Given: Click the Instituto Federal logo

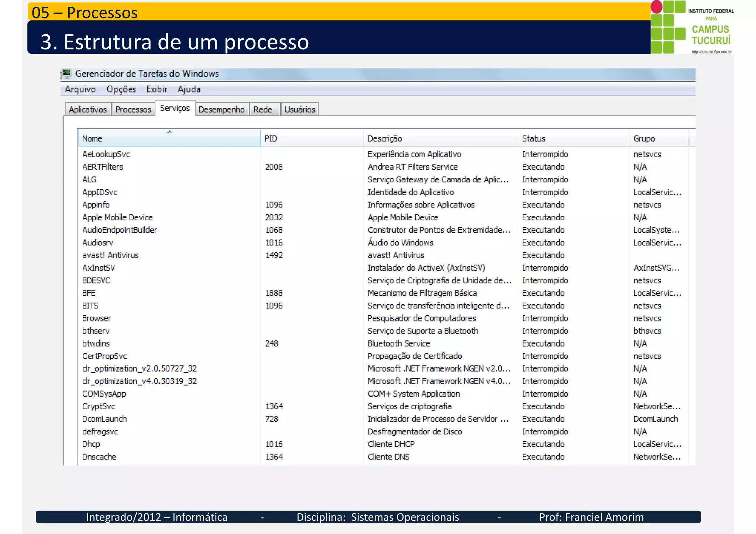Looking at the screenshot, I should click(692, 27).
